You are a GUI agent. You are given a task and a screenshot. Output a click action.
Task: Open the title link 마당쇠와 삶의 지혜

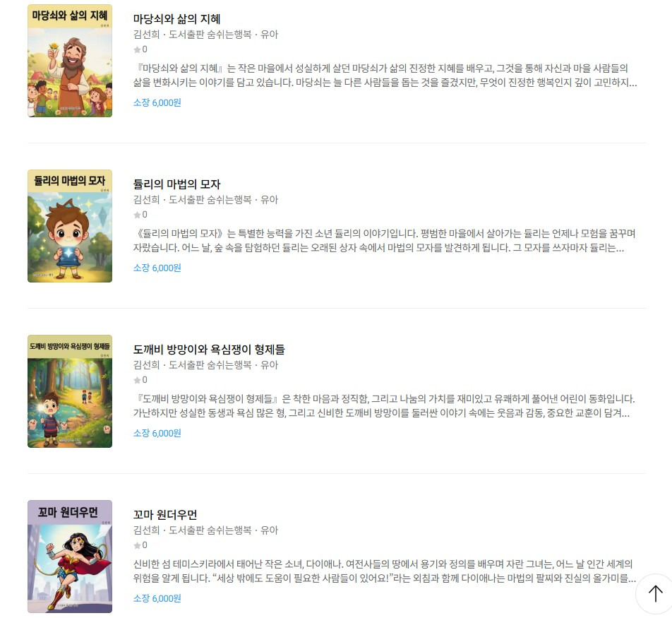pos(176,19)
